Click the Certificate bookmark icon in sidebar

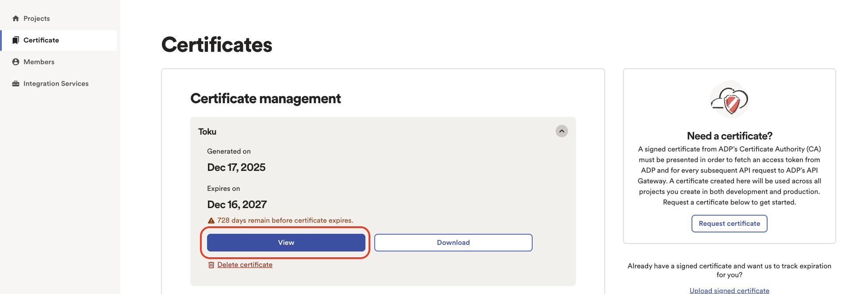coord(16,40)
